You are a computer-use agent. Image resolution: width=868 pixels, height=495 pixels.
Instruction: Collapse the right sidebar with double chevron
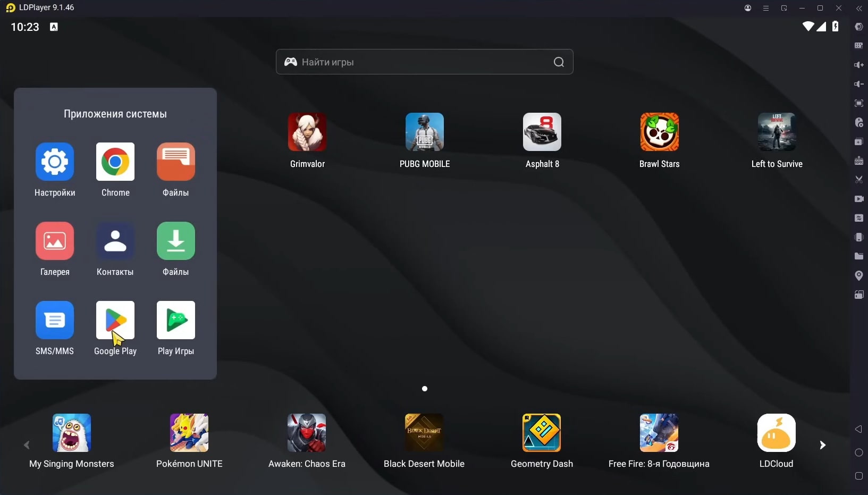pos(859,8)
